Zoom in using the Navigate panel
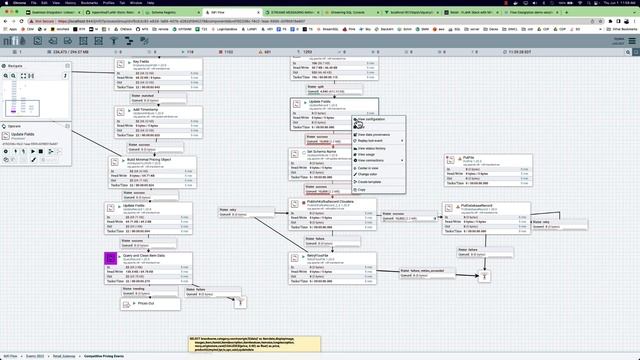 tap(6, 76)
